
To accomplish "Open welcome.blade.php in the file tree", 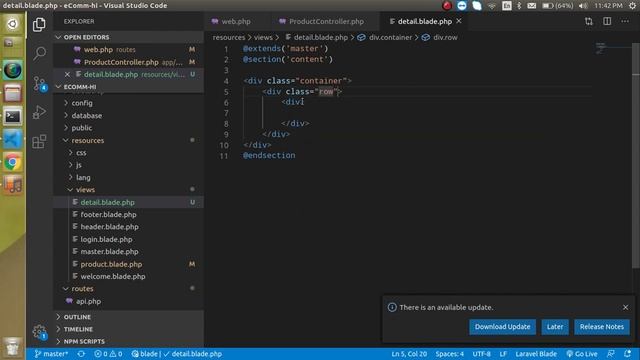I will click(x=129, y=276).
